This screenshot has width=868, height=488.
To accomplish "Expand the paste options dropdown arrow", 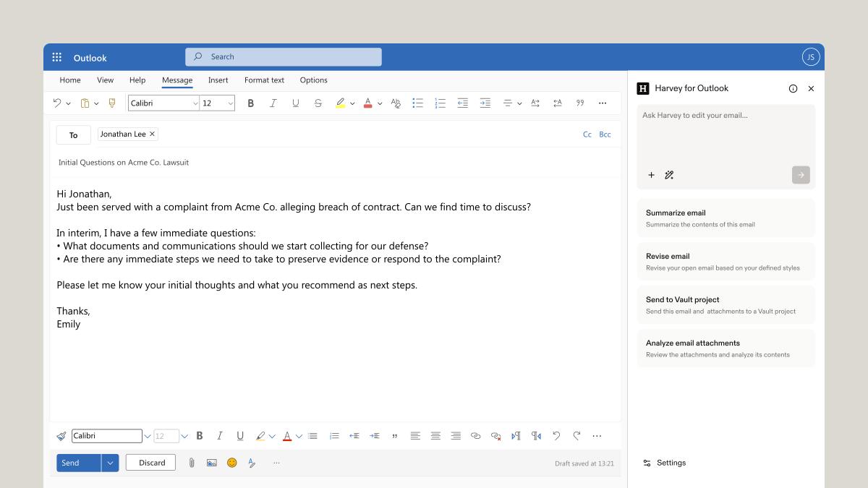I will coord(96,104).
